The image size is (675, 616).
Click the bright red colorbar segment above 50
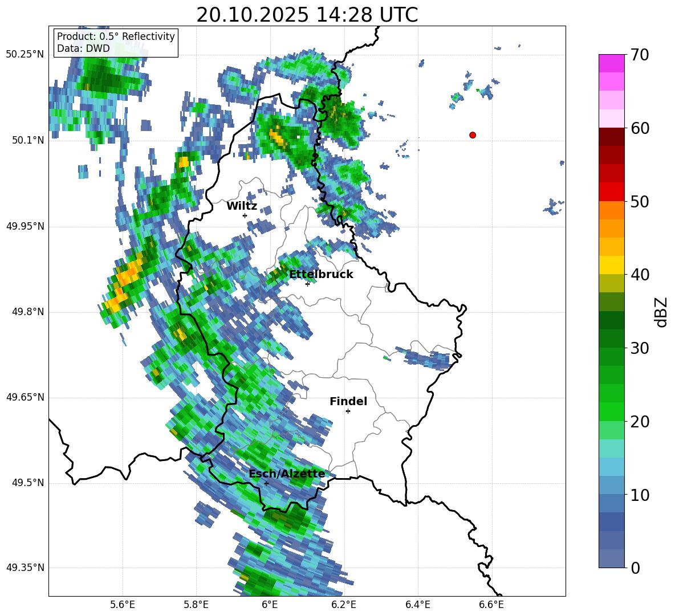click(x=611, y=192)
